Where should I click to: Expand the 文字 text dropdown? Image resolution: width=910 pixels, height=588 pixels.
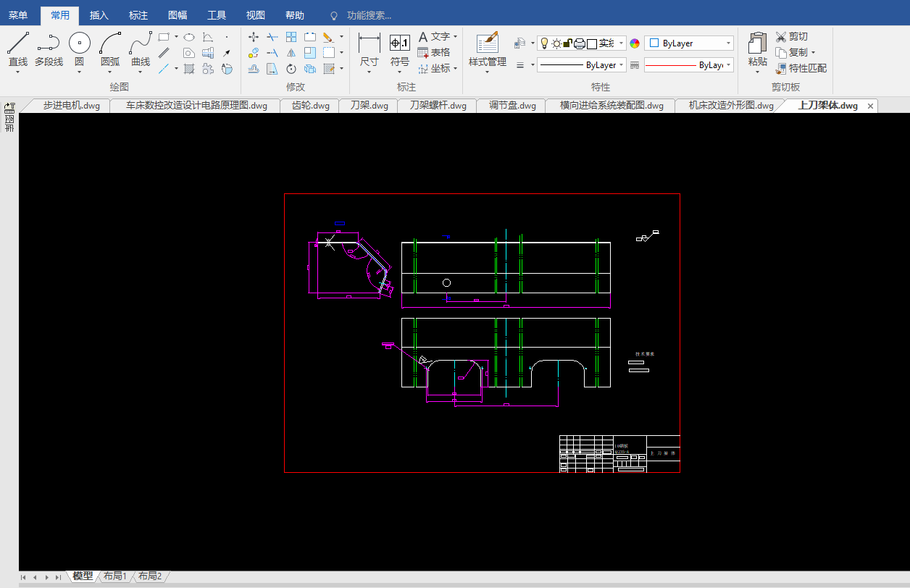pos(455,37)
